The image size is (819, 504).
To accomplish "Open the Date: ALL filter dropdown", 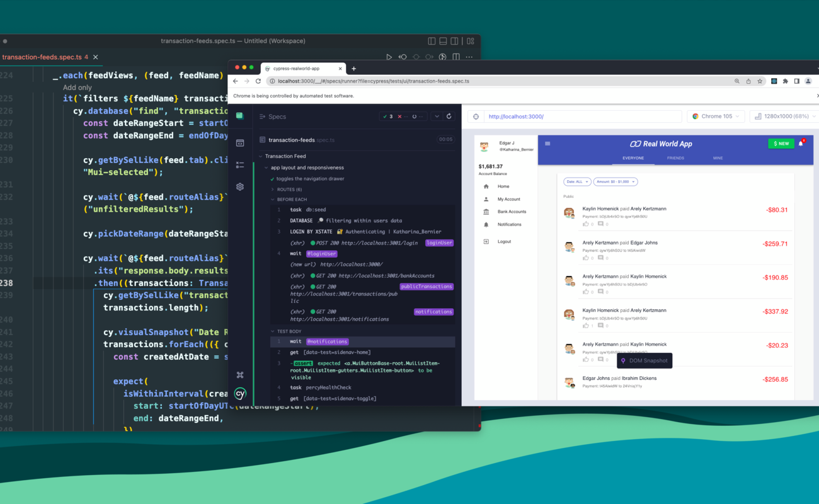I will (577, 181).
